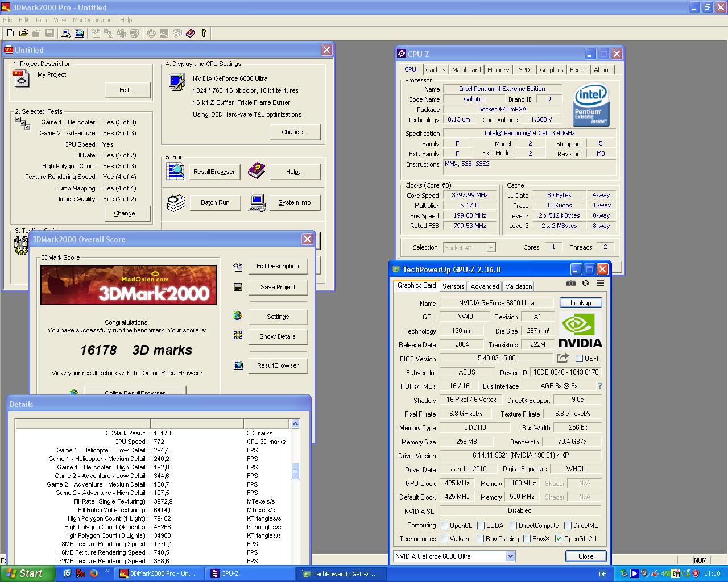This screenshot has height=582, width=728.
Task: Uncheck the OpenGL 2.1 checkbox
Action: coord(559,539)
